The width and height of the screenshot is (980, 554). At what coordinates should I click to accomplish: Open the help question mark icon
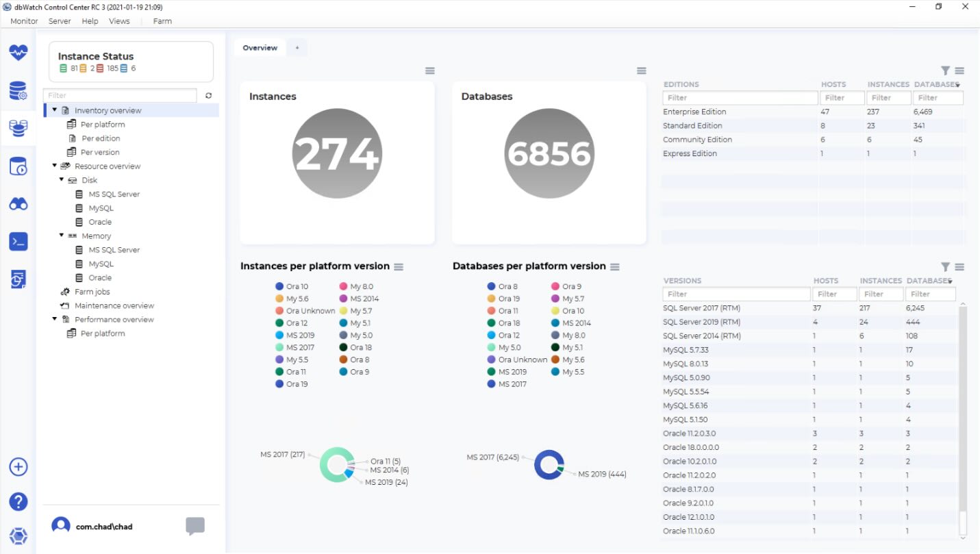point(18,501)
